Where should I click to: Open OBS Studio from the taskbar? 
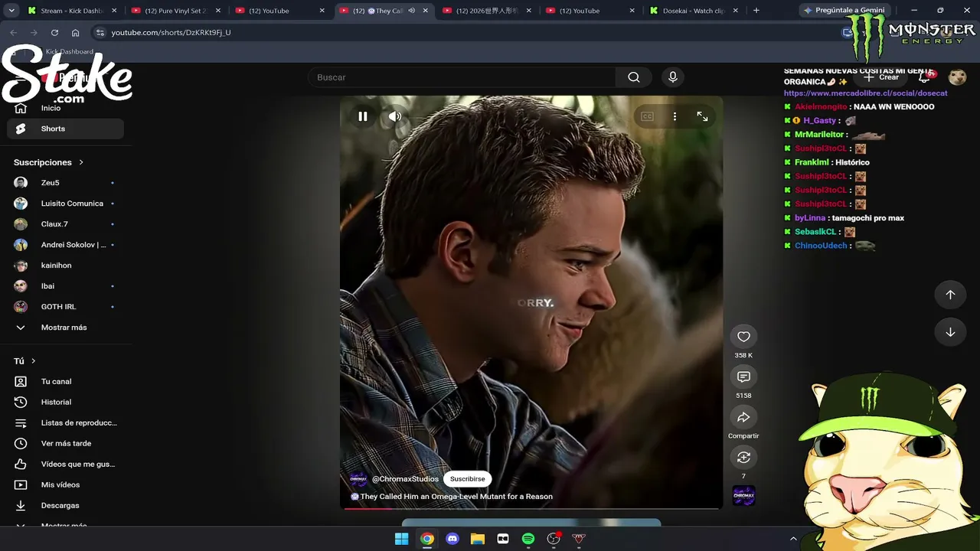click(554, 539)
